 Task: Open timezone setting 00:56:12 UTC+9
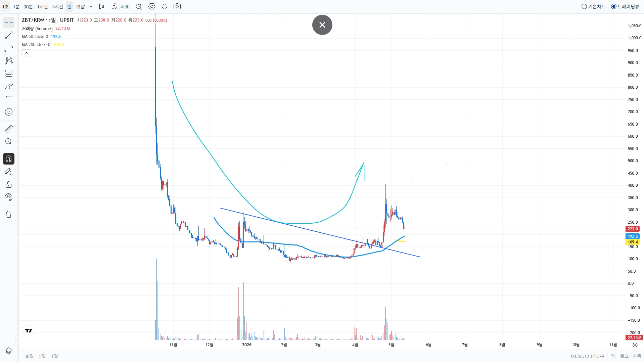[x=588, y=356]
